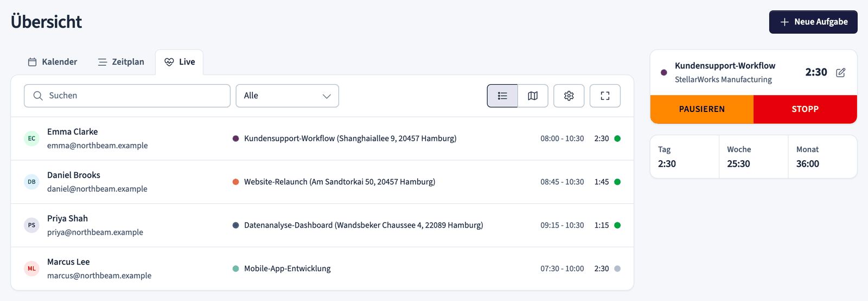Click daniel@northbeam.example email
The height and width of the screenshot is (301, 868).
(97, 189)
